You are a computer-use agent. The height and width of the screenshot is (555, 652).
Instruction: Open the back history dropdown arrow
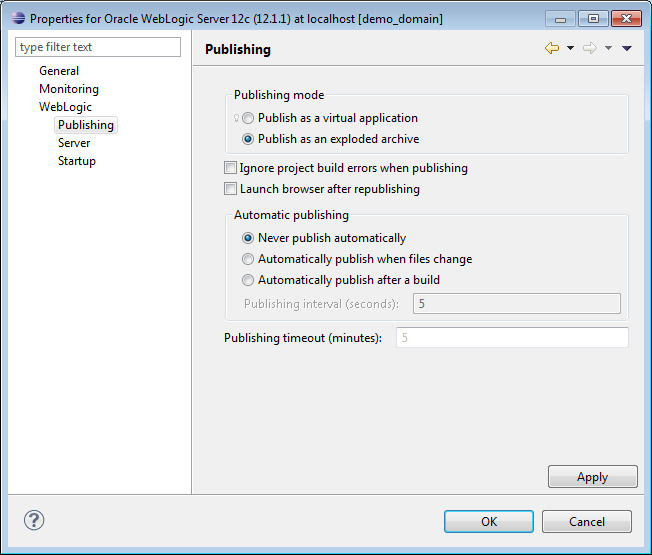[570, 48]
